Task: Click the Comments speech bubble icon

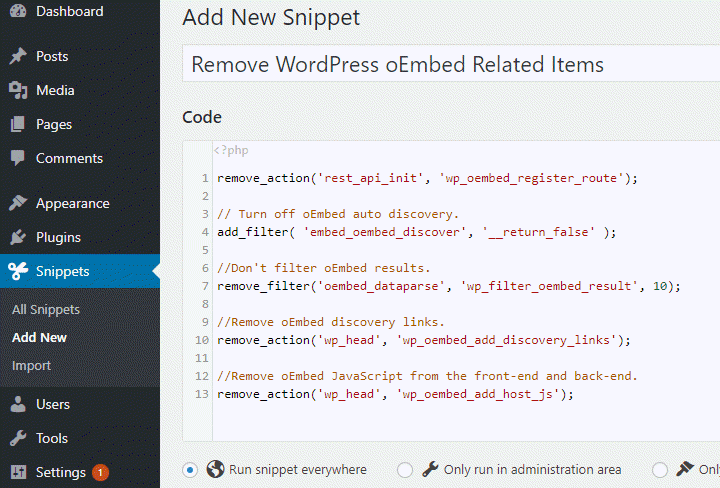Action: coord(18,158)
